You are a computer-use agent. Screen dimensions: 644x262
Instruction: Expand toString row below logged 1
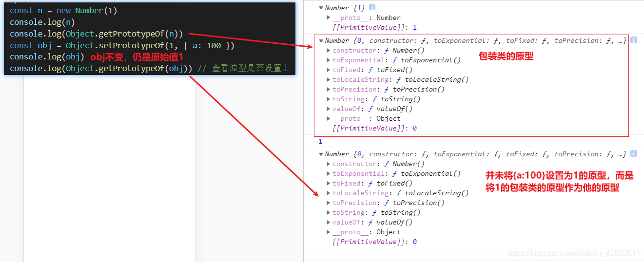(x=329, y=212)
